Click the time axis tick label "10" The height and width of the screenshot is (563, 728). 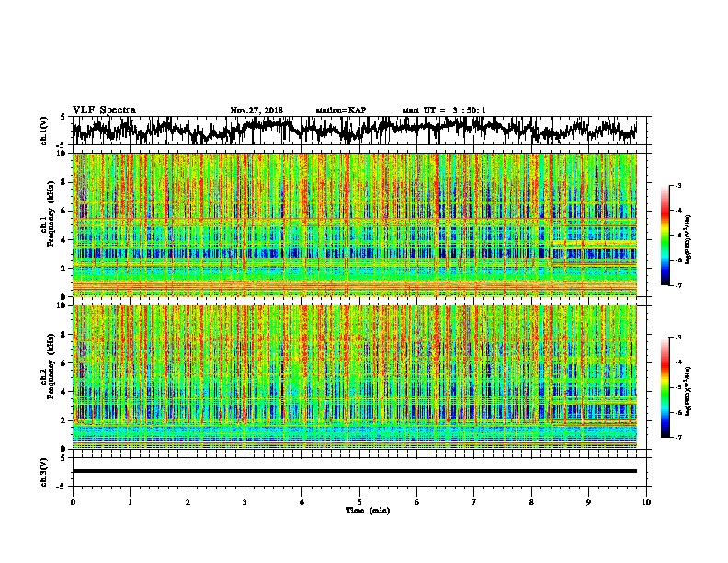[x=646, y=502]
